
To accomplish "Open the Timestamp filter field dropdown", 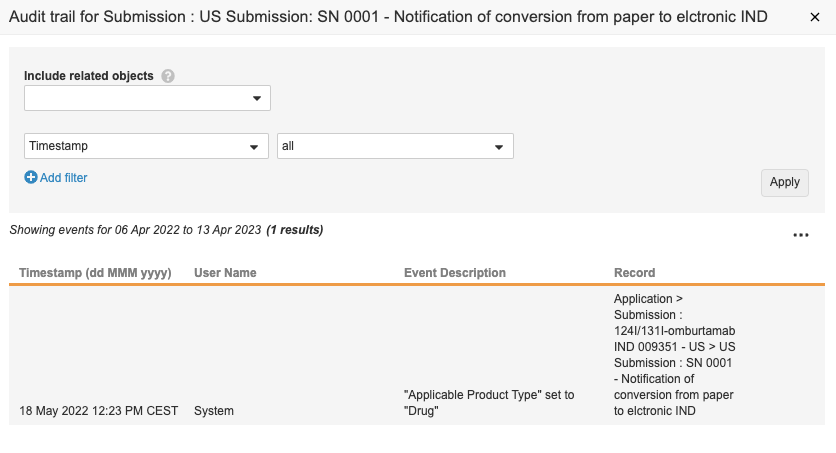I will click(x=146, y=146).
